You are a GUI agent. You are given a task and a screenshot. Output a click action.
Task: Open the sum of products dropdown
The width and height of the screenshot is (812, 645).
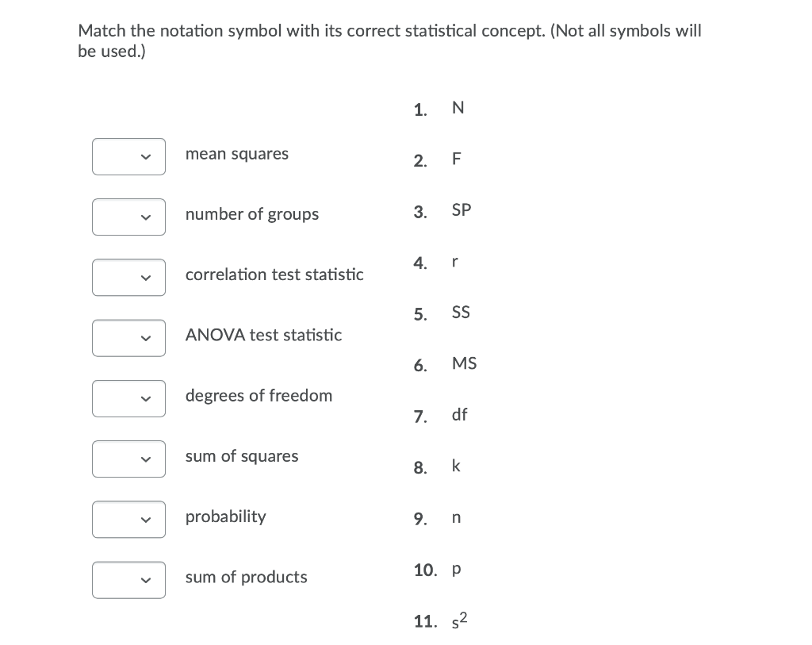(x=129, y=580)
